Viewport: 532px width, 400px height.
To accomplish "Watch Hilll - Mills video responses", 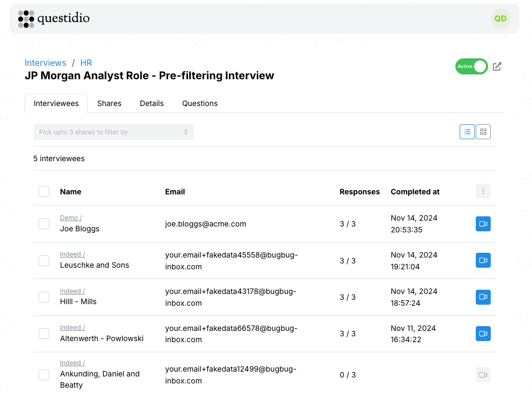I will tap(483, 297).
